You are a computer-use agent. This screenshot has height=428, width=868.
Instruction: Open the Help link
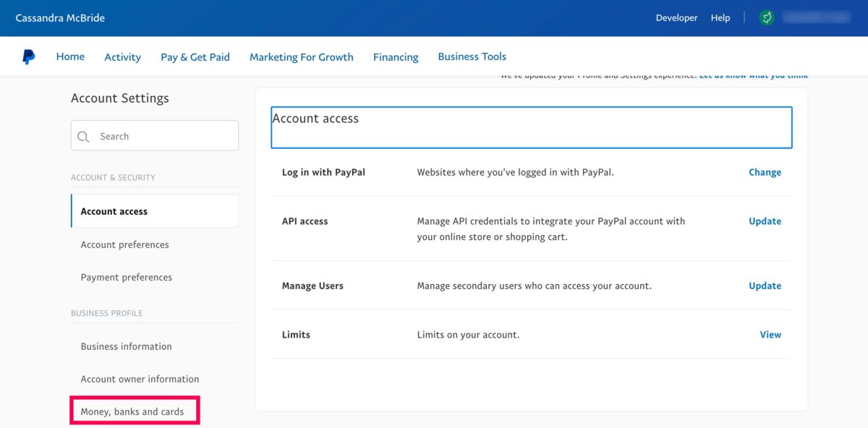tap(720, 18)
